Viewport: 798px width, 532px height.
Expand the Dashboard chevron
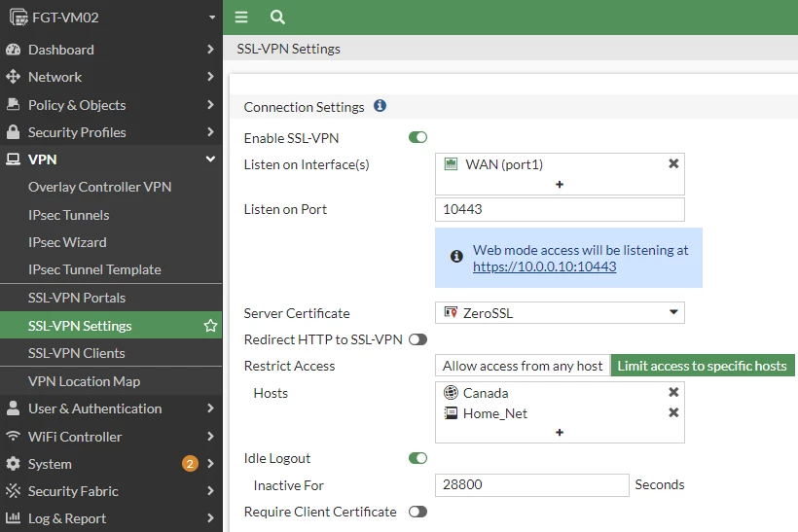tap(210, 50)
